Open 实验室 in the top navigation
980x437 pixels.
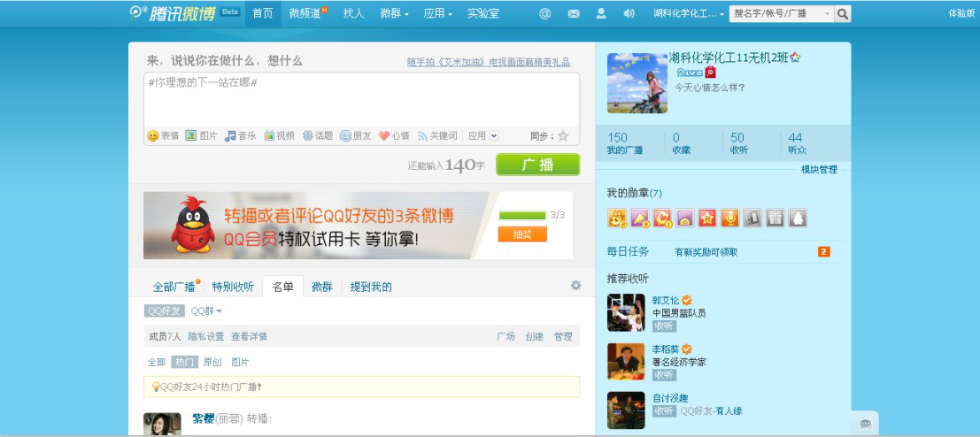pyautogui.click(x=483, y=13)
